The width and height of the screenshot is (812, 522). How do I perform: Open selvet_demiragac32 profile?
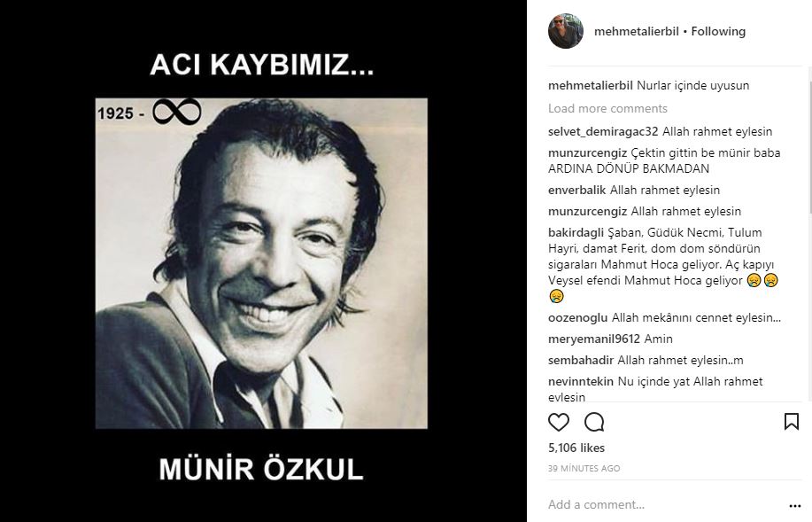point(603,132)
